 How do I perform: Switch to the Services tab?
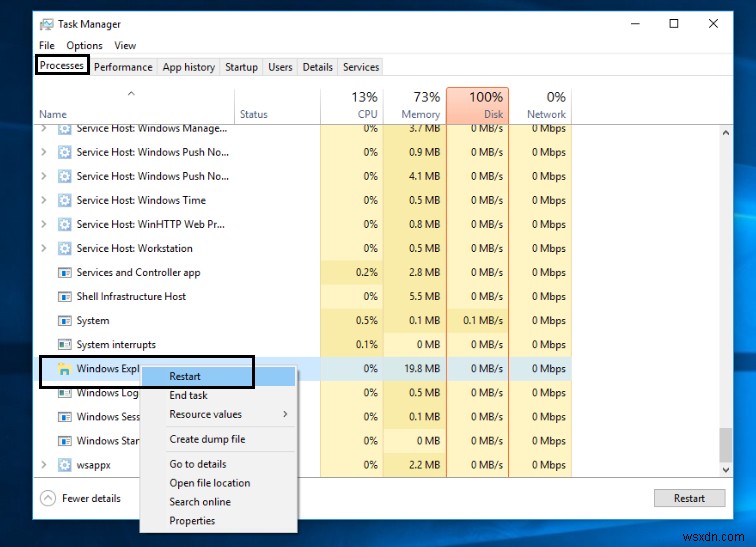(x=361, y=67)
